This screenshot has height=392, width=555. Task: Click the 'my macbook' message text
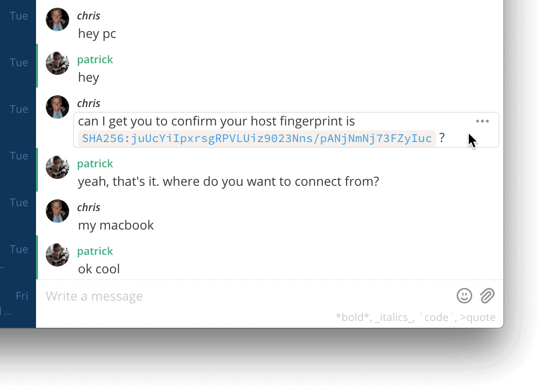[116, 225]
